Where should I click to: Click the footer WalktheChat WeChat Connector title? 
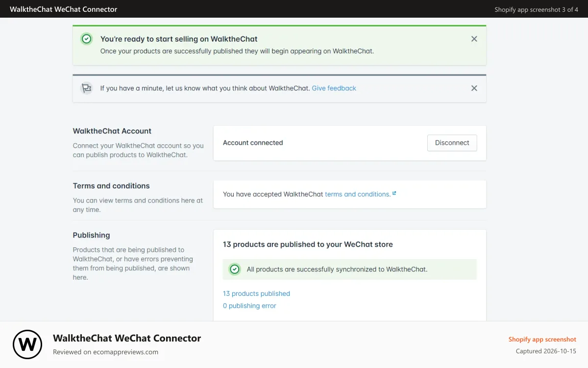coord(127,338)
